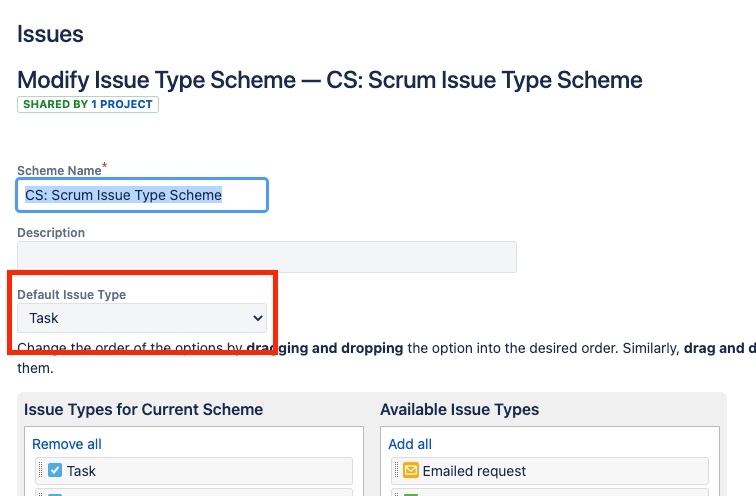Click the Available Issue Types heading
The image size is (756, 496).
(x=459, y=409)
